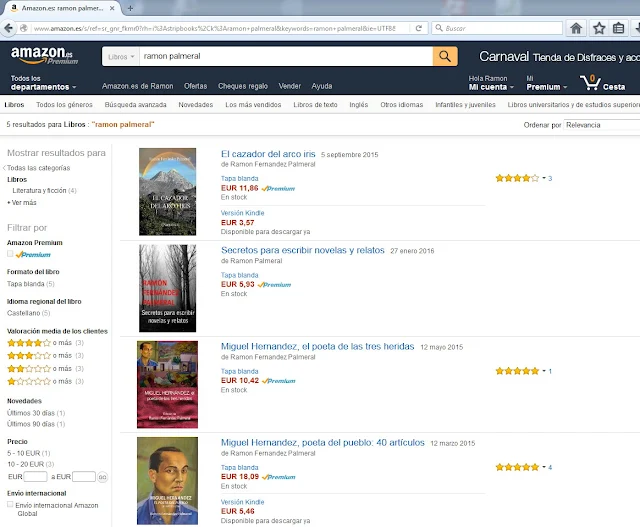Enable the Amazon Premium filter checkbox
The width and height of the screenshot is (640, 527).
(10, 254)
